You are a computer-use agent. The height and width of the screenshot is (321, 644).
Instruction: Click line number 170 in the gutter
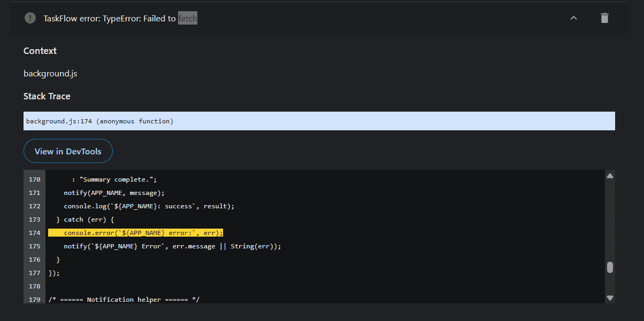34,179
